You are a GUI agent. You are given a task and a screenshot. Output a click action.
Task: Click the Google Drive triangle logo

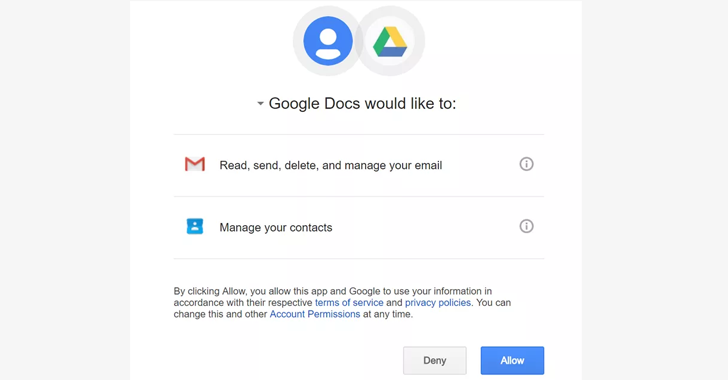click(390, 41)
